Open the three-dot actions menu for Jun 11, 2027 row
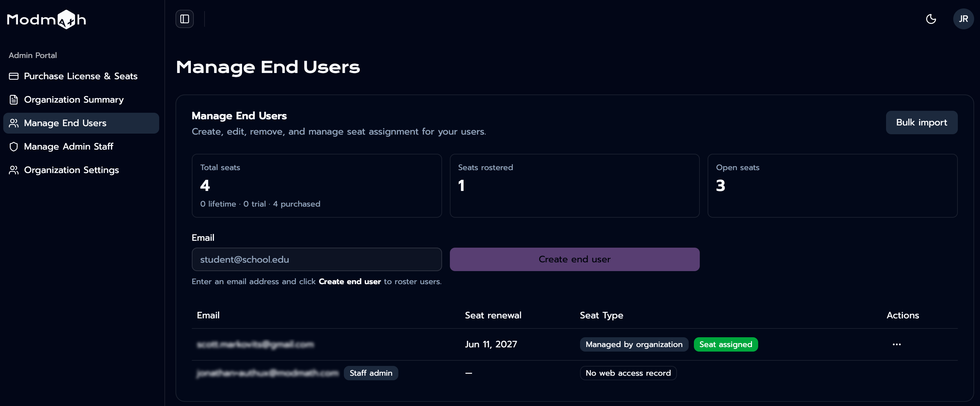This screenshot has height=406, width=980. coord(896,344)
